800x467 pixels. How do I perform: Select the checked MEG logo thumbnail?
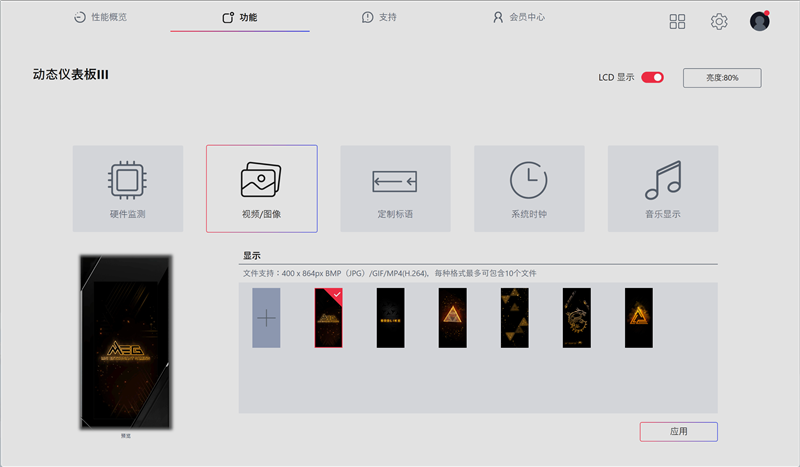(x=329, y=318)
